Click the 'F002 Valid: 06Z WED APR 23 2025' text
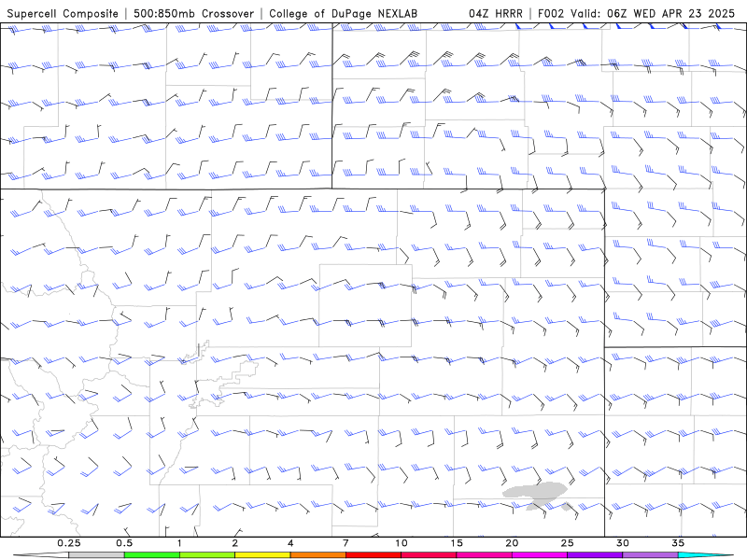747x560 pixels. (636, 14)
